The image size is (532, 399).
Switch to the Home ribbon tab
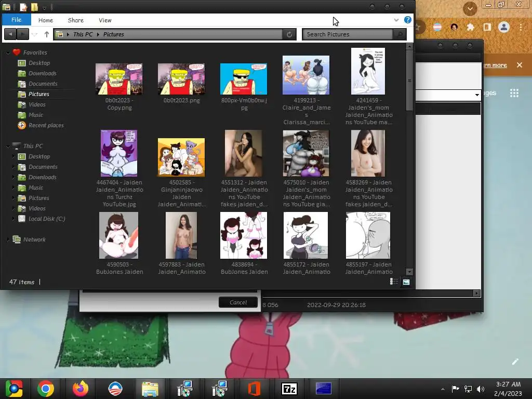click(x=46, y=20)
